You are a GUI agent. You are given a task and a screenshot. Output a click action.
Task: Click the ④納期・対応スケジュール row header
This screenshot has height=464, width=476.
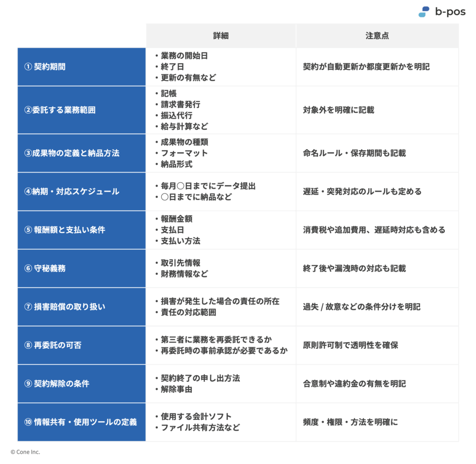pos(82,192)
